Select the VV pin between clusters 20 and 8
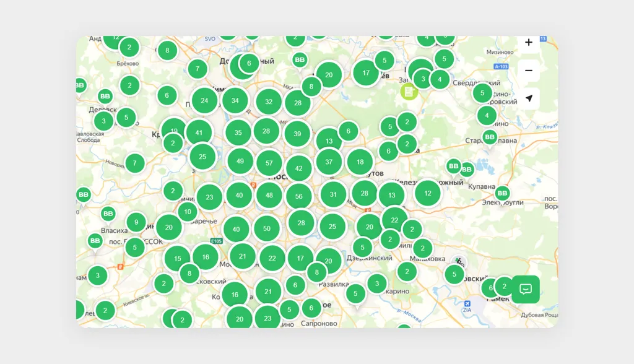Image resolution: width=634 pixels, height=364 pixels. pos(300,60)
